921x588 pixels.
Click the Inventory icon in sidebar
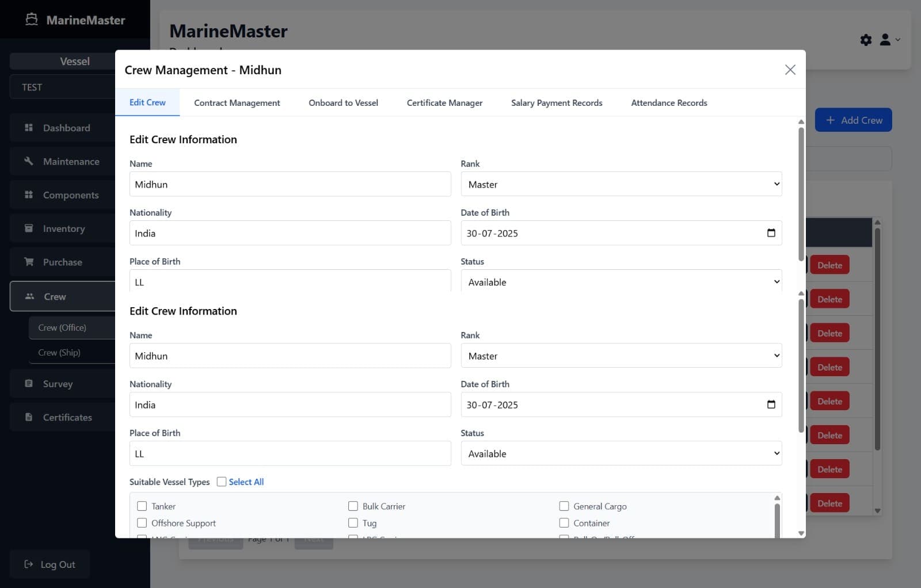pyautogui.click(x=29, y=228)
